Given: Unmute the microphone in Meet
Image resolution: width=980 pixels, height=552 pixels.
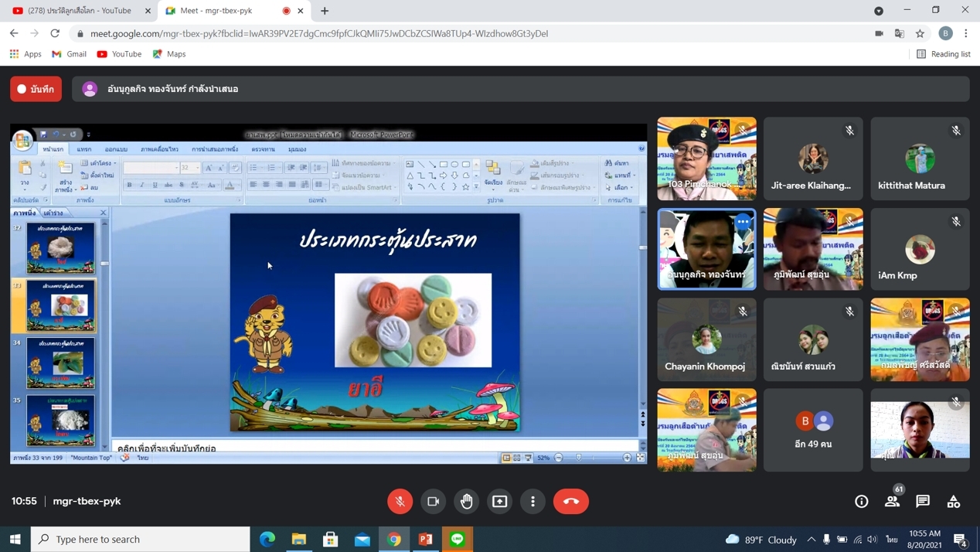Looking at the screenshot, I should pyautogui.click(x=400, y=501).
